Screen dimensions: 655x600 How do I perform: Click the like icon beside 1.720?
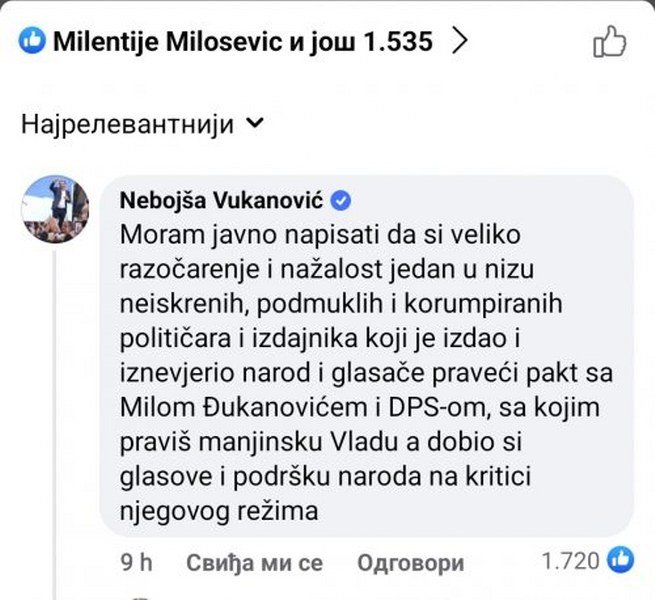click(x=621, y=560)
